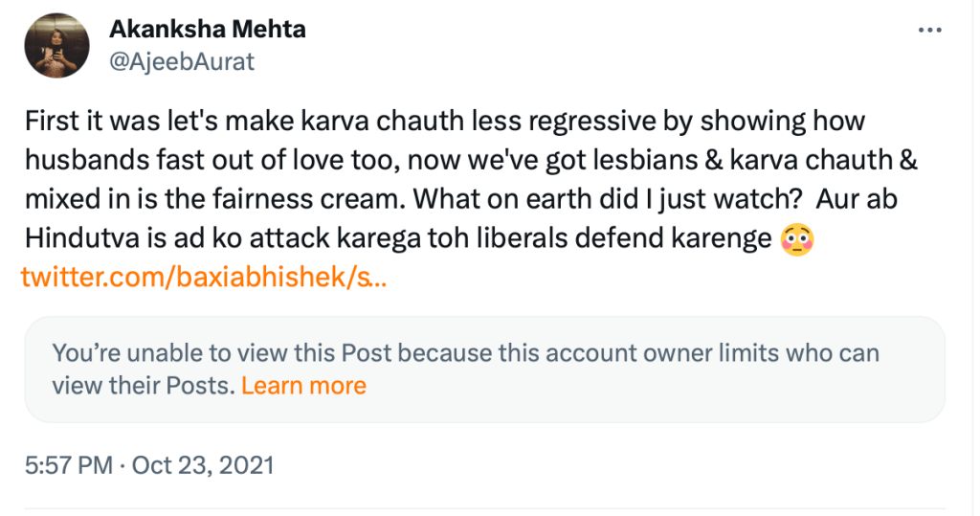The image size is (980, 516).
Task: Click the flushed face emoji in tweet
Action: pyautogui.click(x=796, y=239)
